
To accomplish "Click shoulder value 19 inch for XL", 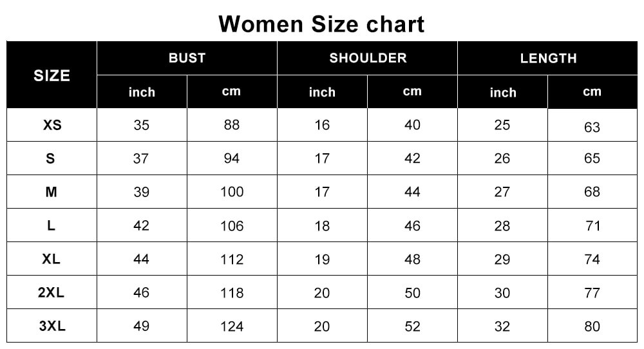I will [322, 259].
